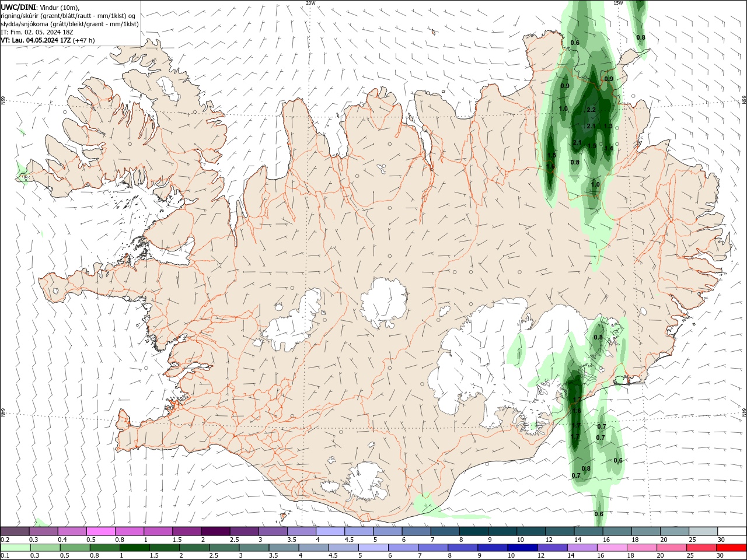747x560 pixels.
Task: Click the white 30 swatch in upper legend
Action: click(x=732, y=531)
